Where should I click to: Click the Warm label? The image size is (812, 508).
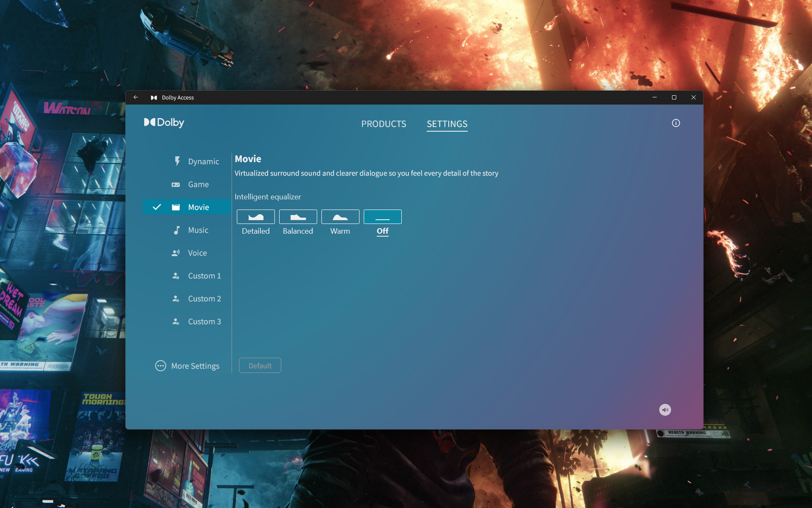click(340, 231)
